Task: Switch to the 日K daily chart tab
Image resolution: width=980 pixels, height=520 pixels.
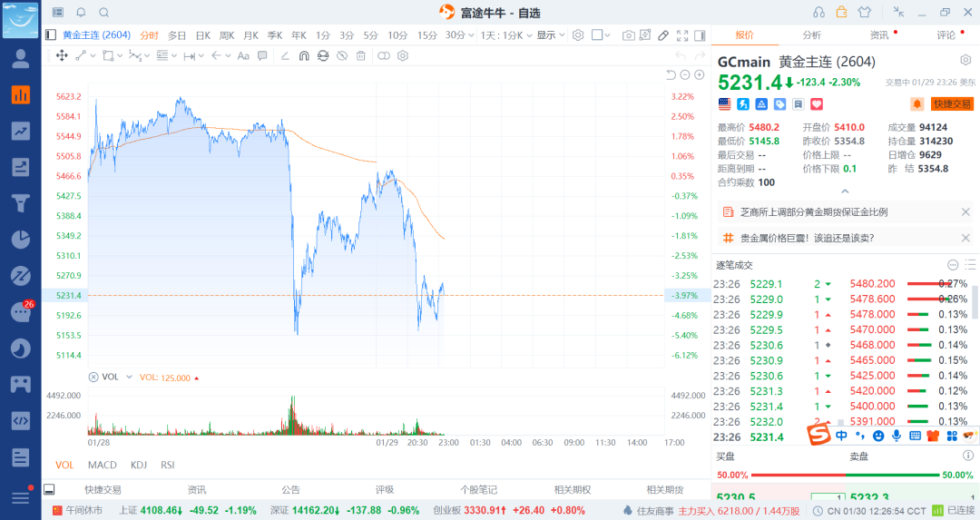Action: click(x=203, y=35)
